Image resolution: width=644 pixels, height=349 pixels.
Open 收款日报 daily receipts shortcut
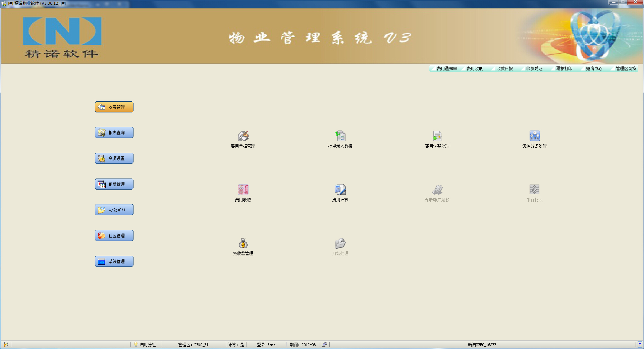tap(504, 68)
